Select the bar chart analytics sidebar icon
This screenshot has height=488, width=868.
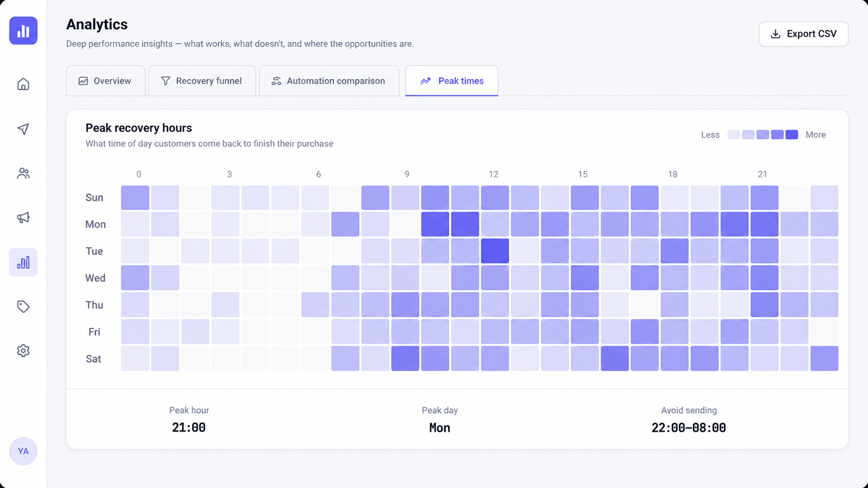(23, 262)
